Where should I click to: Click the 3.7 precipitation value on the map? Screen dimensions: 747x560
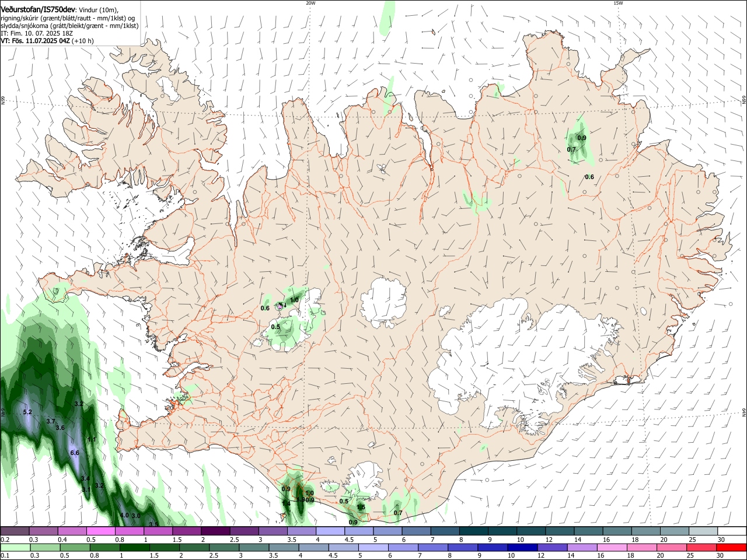(51, 421)
